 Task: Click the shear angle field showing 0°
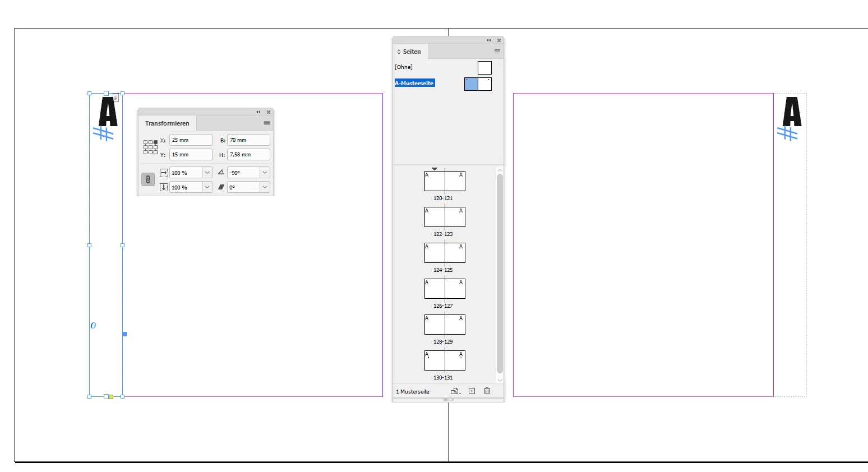(243, 187)
